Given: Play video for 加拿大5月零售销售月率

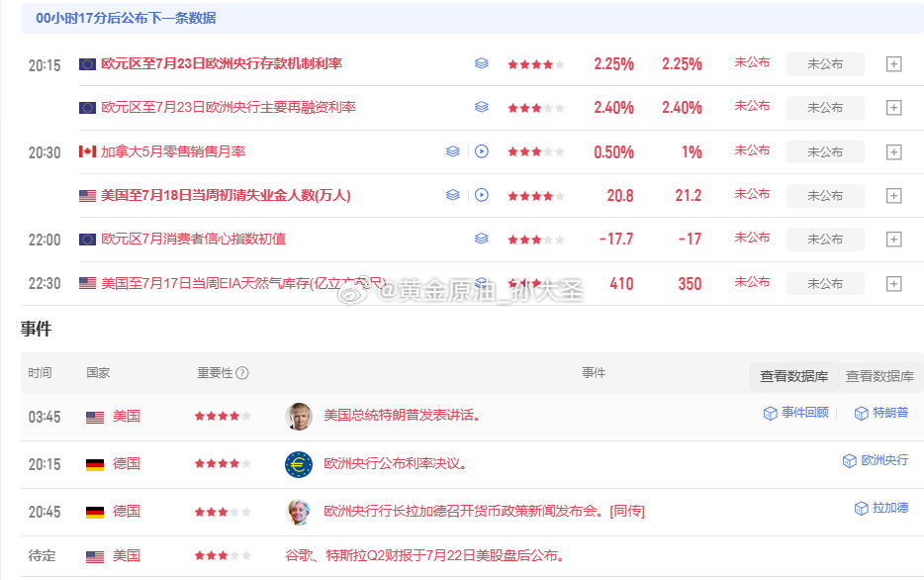Looking at the screenshot, I should (x=482, y=151).
